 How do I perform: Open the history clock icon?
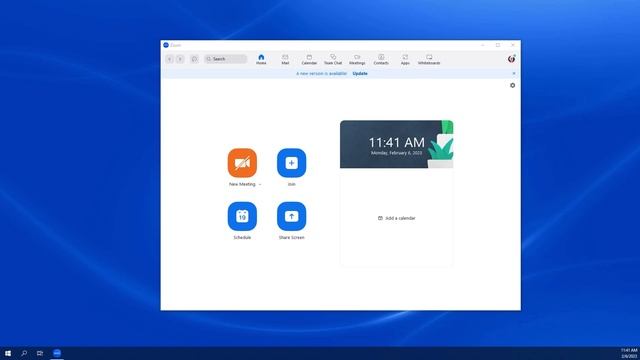pyautogui.click(x=194, y=59)
